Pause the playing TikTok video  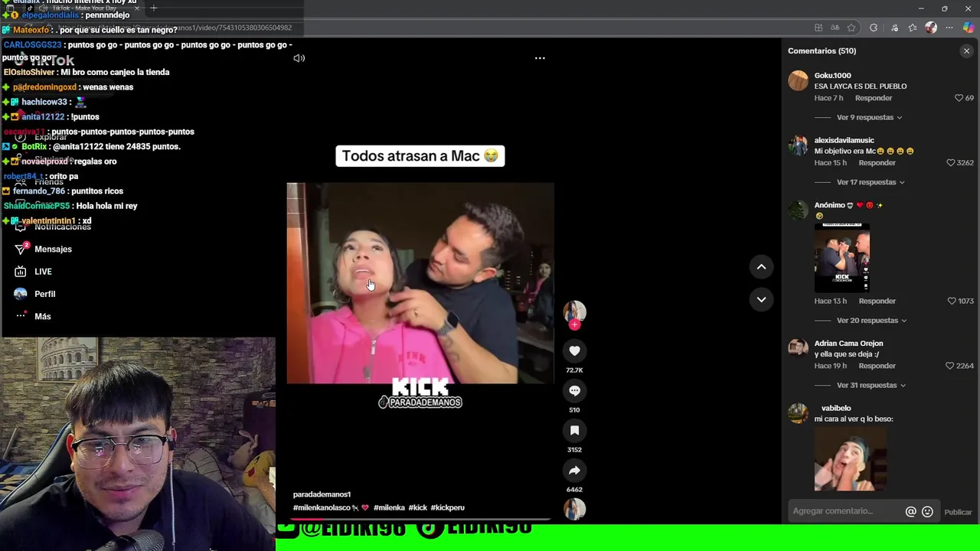(420, 282)
